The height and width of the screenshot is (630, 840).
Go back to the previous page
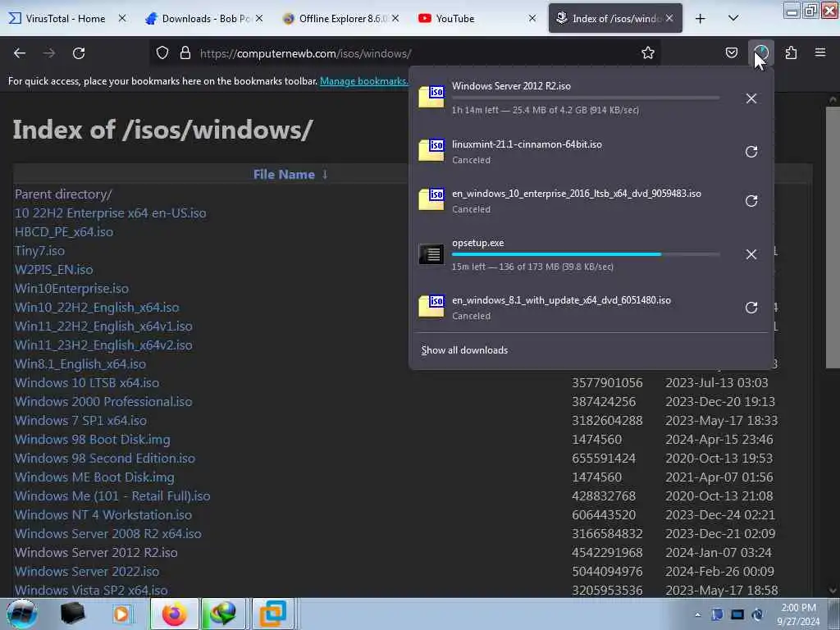point(20,53)
